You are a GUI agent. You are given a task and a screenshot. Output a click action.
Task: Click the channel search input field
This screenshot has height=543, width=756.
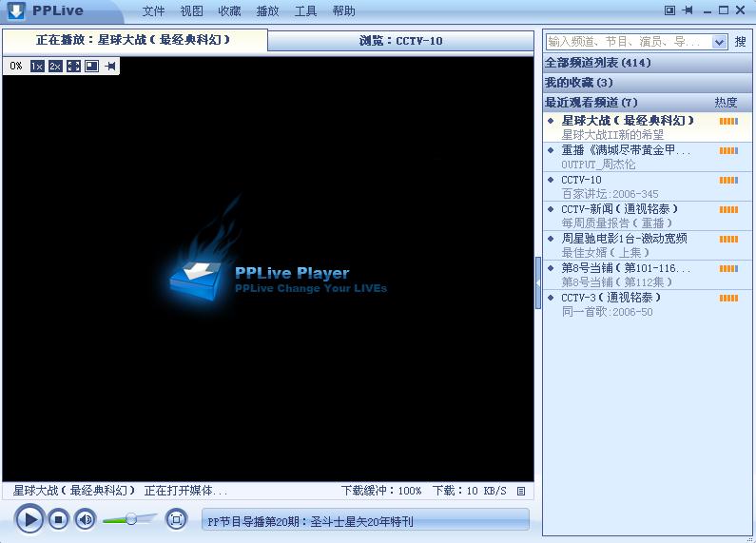pos(629,42)
